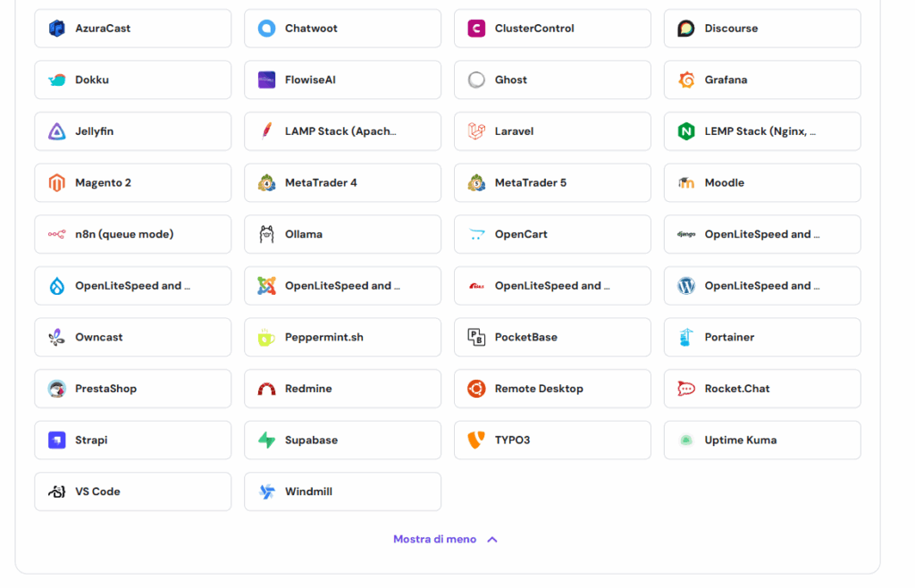Image resolution: width=915 pixels, height=588 pixels.
Task: Choose the LEMP Stack Nginx green icon
Action: click(686, 131)
